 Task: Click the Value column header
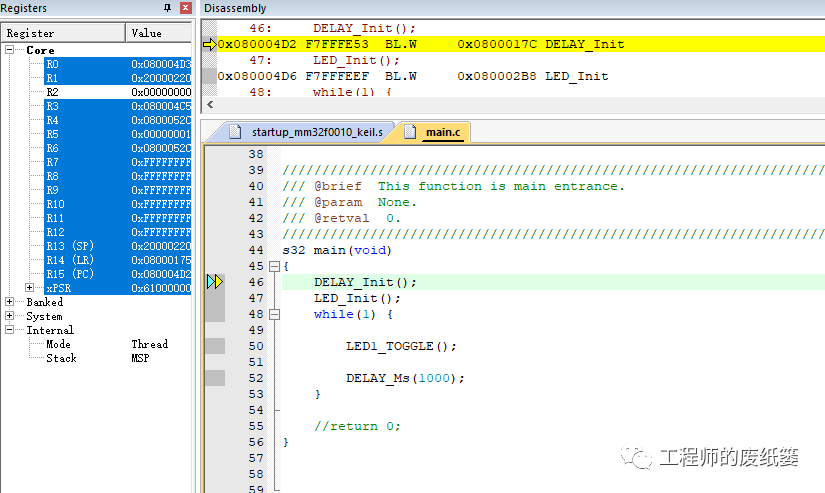(159, 33)
